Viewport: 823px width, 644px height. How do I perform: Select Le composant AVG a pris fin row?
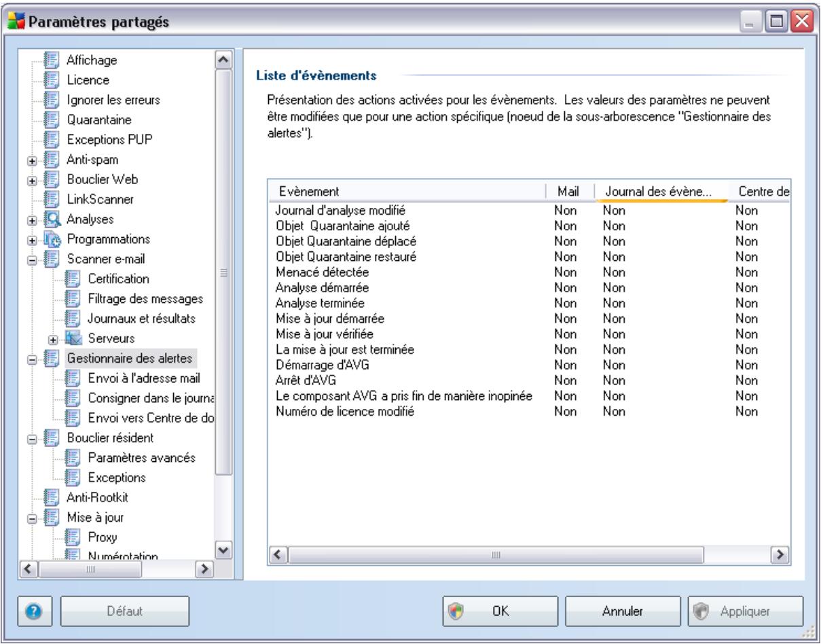(x=528, y=397)
